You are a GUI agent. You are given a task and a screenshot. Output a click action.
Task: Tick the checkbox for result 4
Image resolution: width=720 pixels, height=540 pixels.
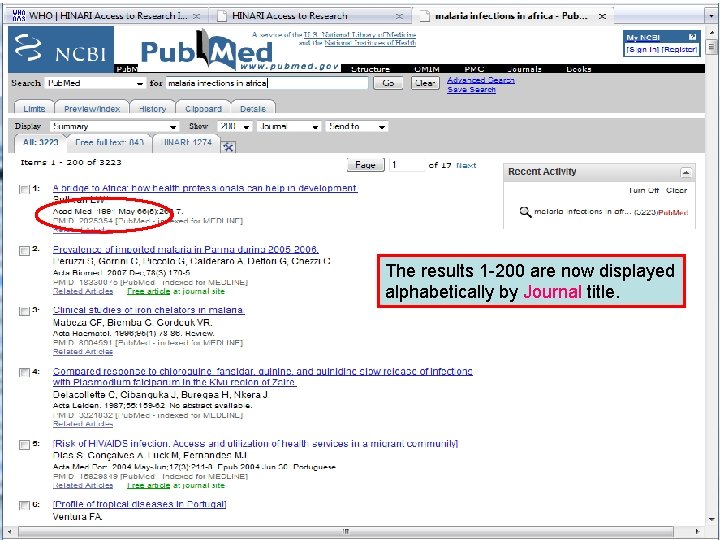[24, 372]
